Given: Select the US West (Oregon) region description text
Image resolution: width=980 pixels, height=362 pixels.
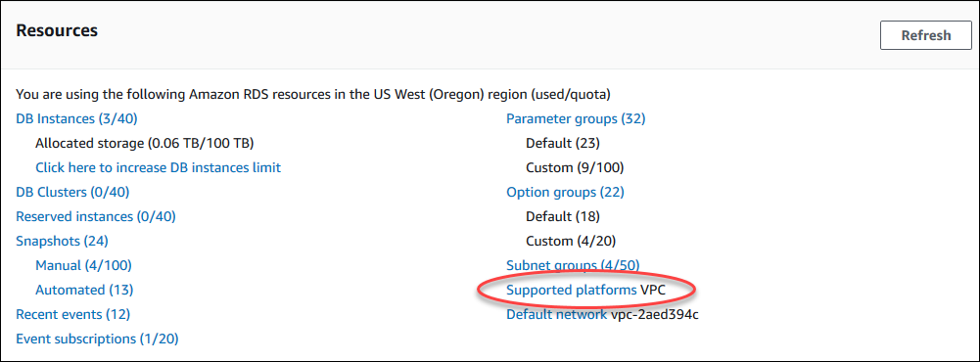Looking at the screenshot, I should tap(313, 94).
